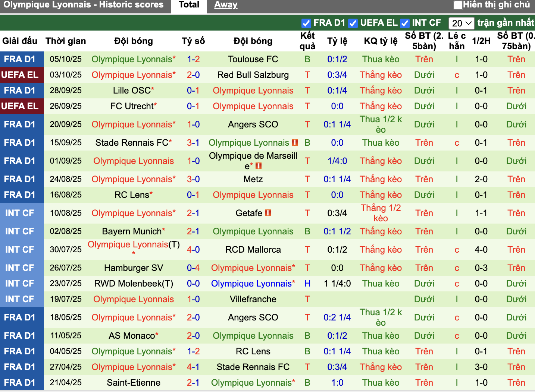Click half-time score 0-3 for Hamburger SV
This screenshot has height=392, width=535.
pos(481,268)
